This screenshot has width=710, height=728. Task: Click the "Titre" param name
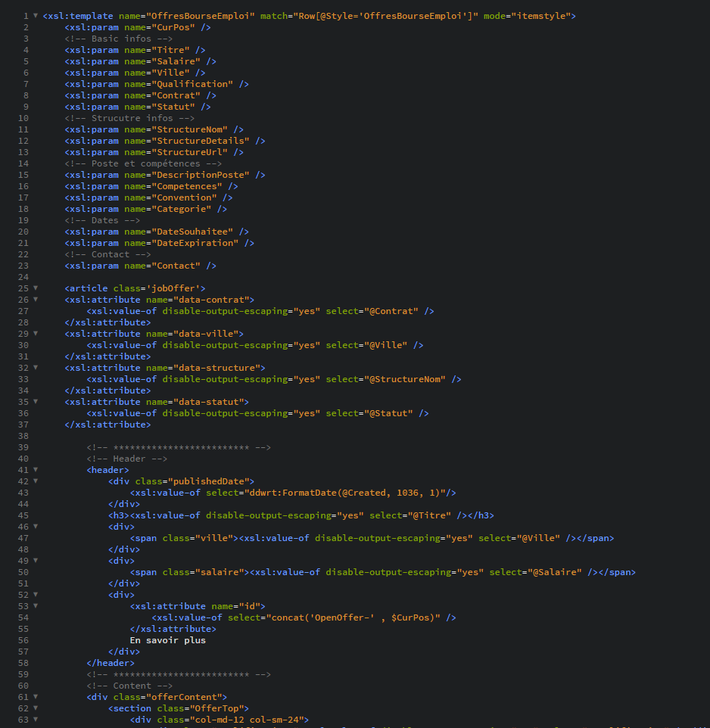[x=170, y=50]
